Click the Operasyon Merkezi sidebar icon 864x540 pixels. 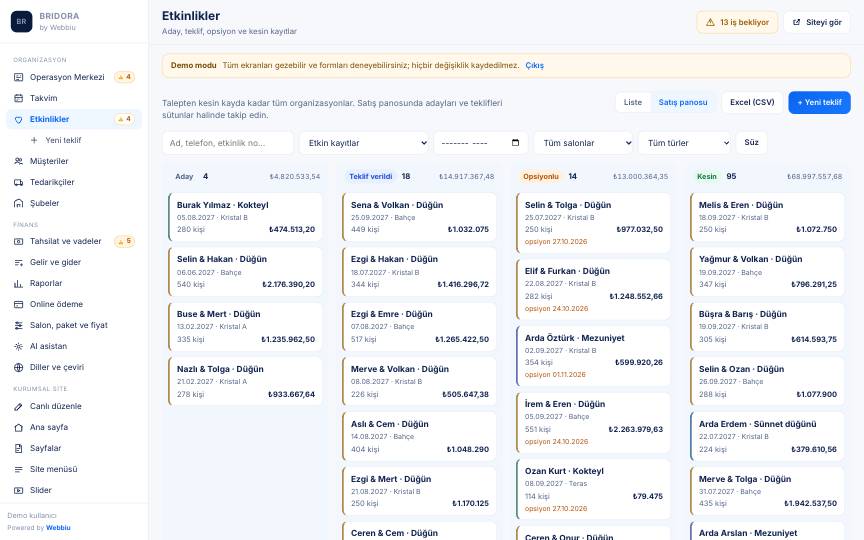point(18,77)
